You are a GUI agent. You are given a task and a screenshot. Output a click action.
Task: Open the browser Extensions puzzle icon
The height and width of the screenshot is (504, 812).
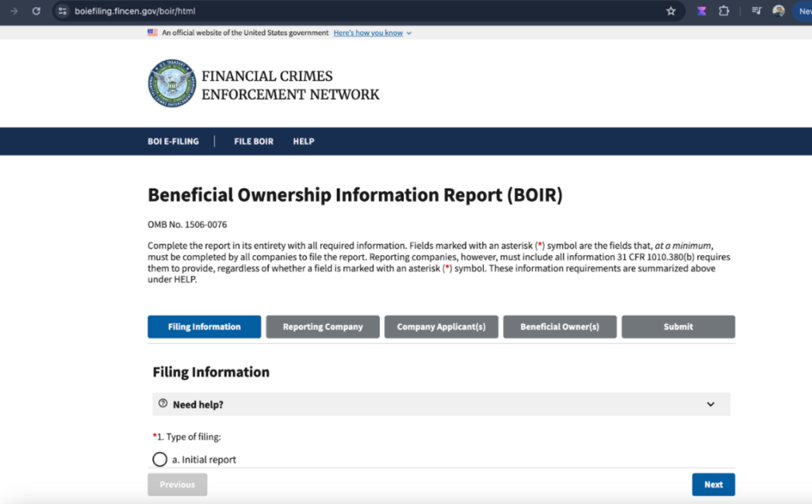coord(723,11)
